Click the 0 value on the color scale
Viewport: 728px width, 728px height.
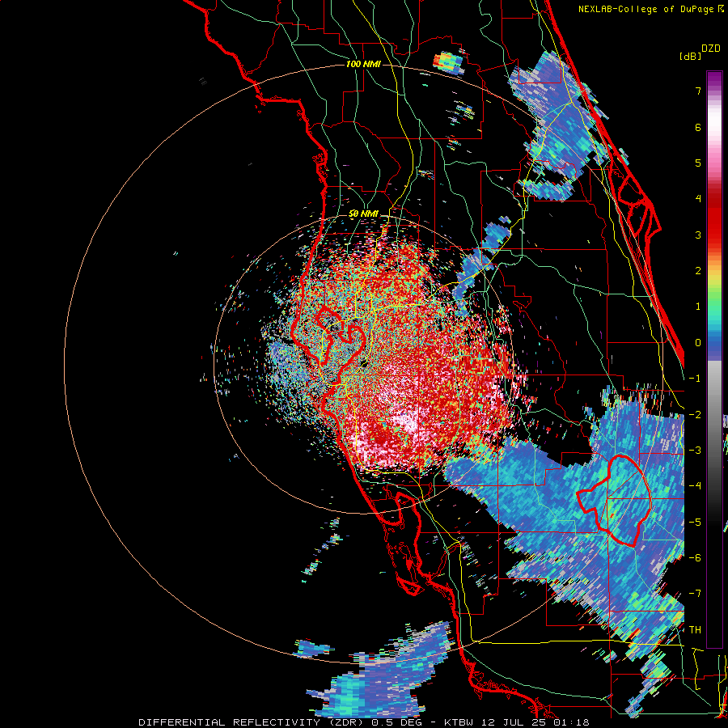(x=698, y=343)
